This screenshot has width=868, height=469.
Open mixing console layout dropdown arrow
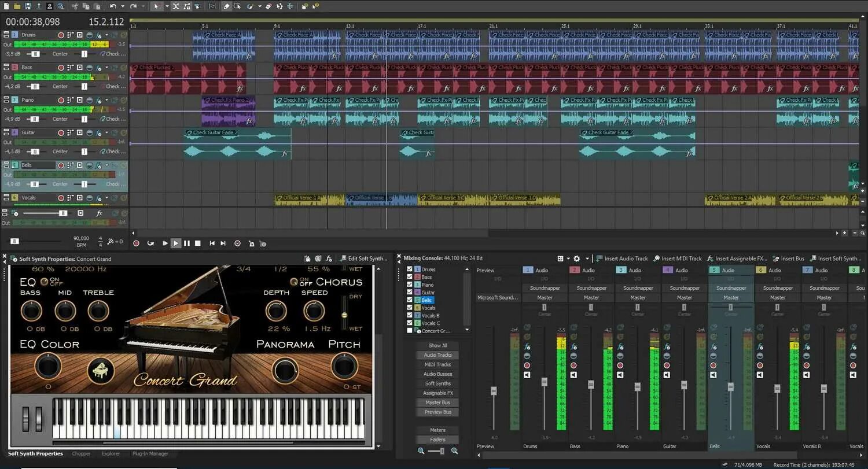pos(568,258)
